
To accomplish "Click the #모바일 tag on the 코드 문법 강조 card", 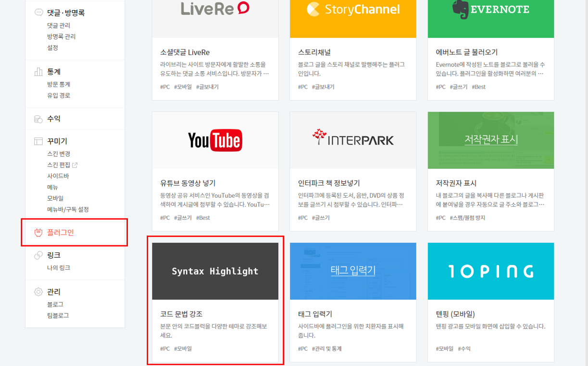I will (183, 349).
